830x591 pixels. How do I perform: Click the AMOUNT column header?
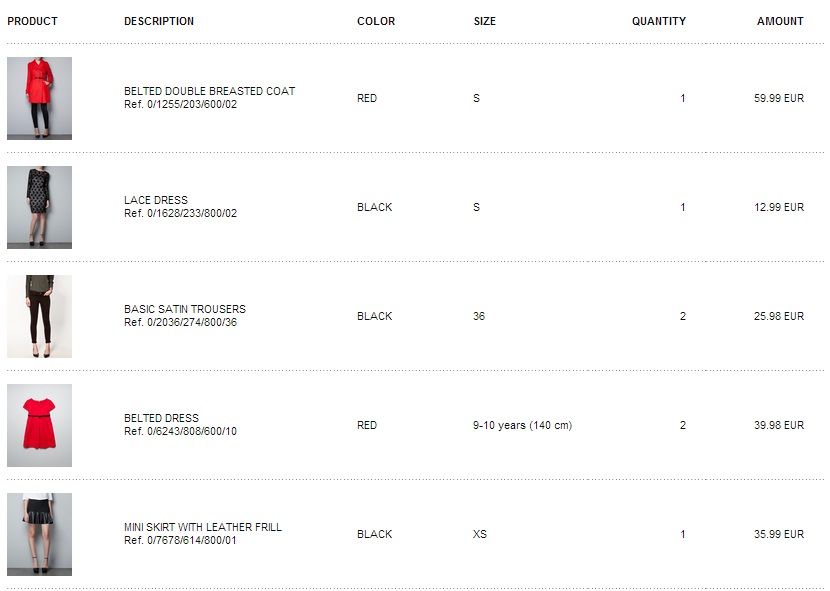[780, 21]
